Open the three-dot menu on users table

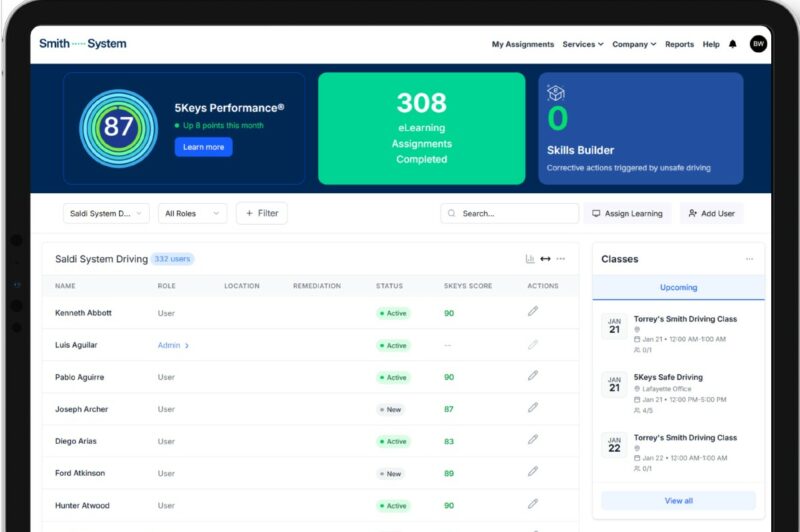[x=561, y=259]
